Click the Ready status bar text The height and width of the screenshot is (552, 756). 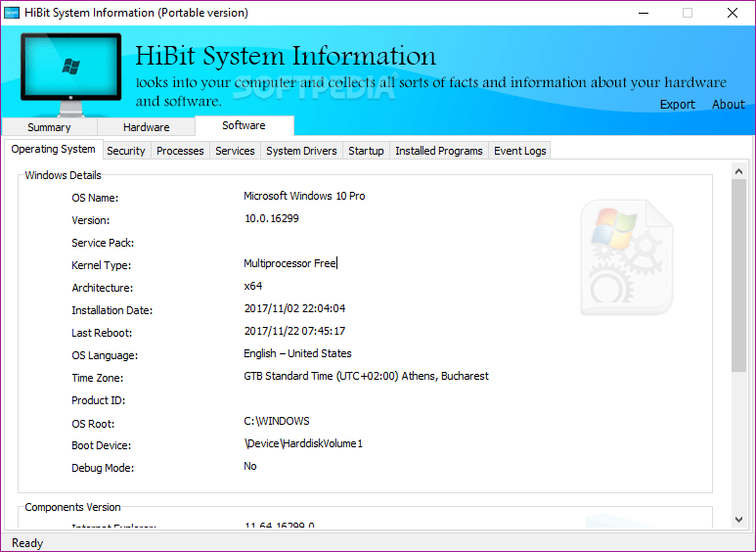pos(27,543)
